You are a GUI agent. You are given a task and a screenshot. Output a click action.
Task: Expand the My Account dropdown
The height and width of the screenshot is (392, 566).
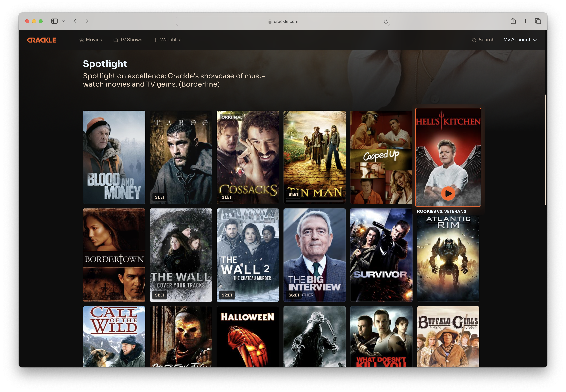click(x=520, y=40)
